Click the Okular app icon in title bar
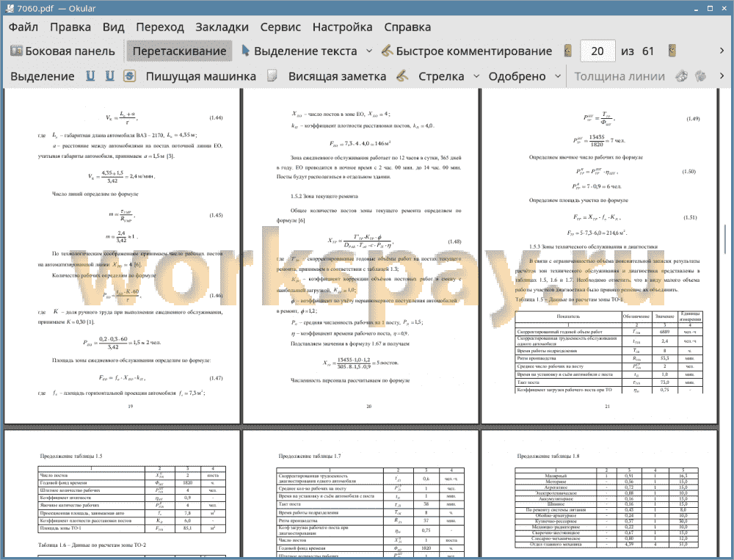The image size is (734, 560). point(10,8)
